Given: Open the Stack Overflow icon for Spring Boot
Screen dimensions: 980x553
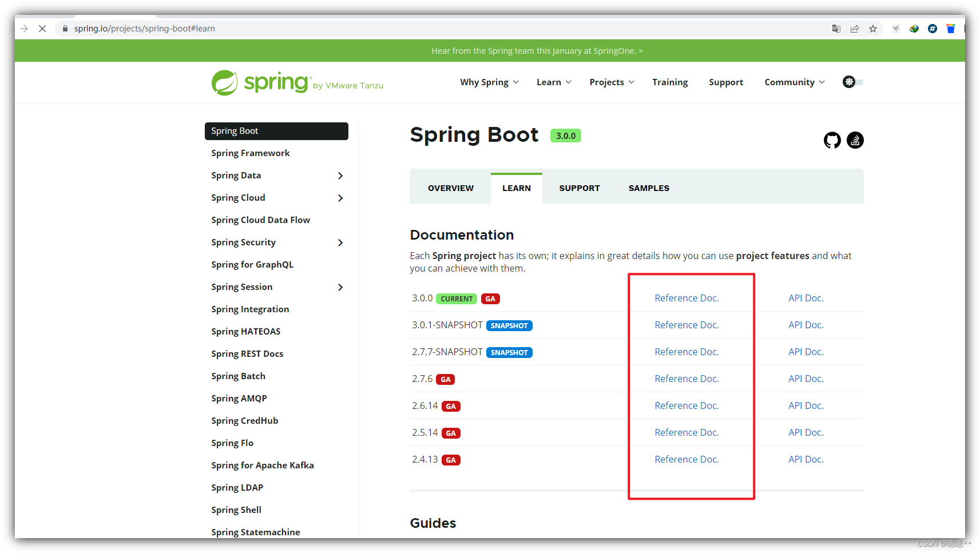Looking at the screenshot, I should click(x=855, y=140).
